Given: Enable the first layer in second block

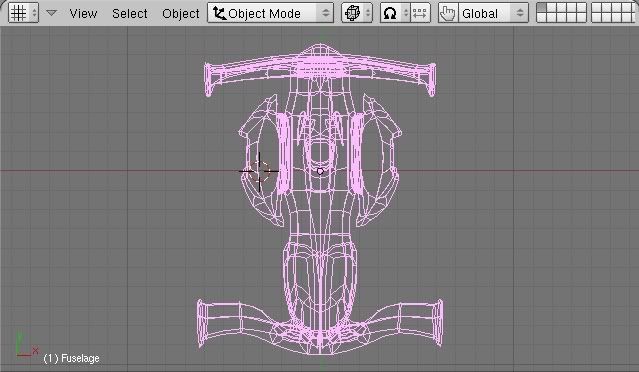Looking at the screenshot, I should click(x=596, y=8).
